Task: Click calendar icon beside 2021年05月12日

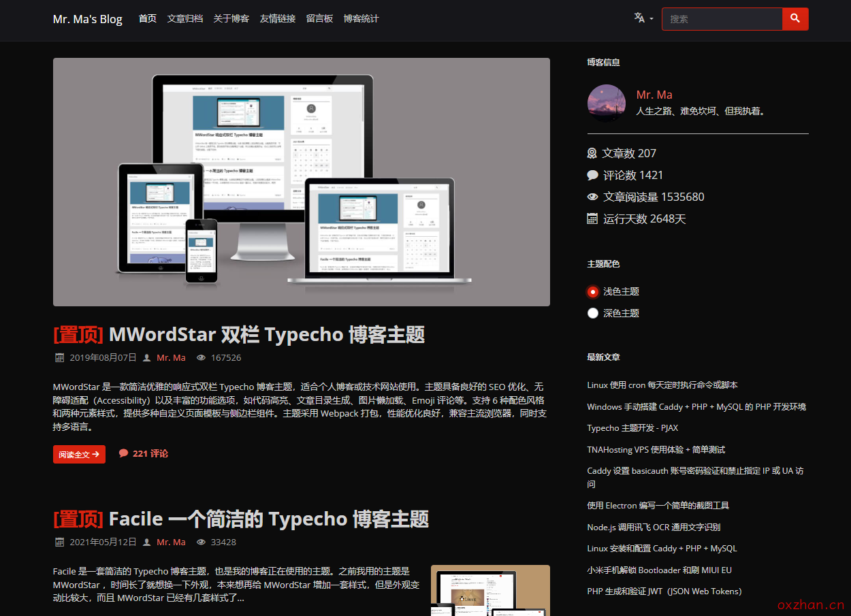Action: [x=59, y=542]
